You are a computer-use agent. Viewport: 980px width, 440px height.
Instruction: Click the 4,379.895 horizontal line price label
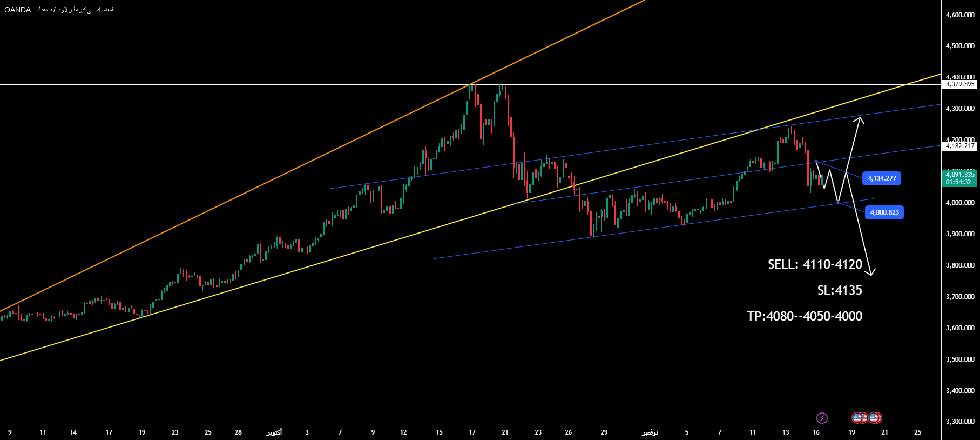(x=960, y=84)
